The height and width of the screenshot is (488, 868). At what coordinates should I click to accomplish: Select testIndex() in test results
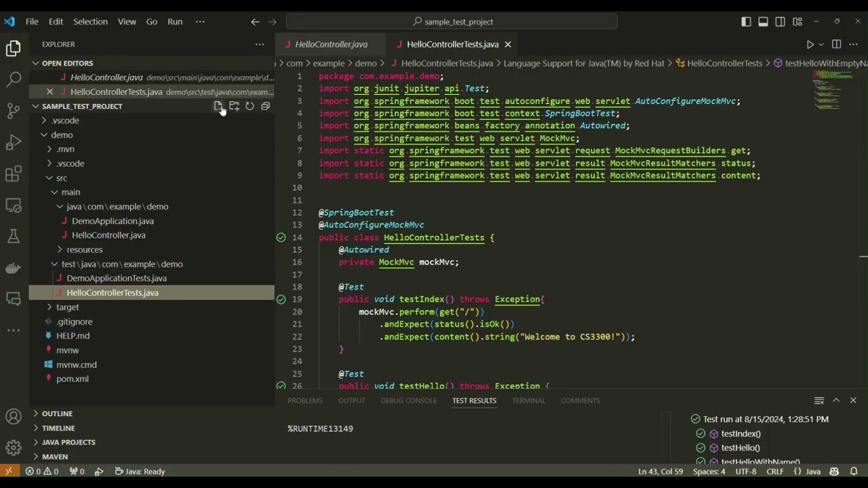pos(741,434)
